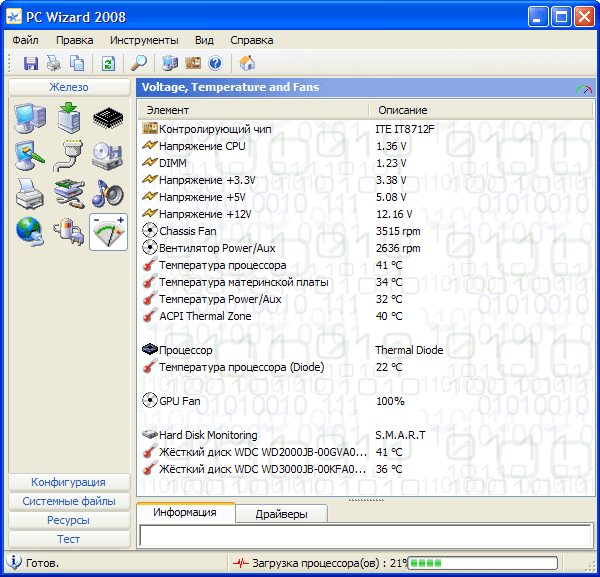
Task: Click the Элемент column header
Action: click(x=253, y=110)
